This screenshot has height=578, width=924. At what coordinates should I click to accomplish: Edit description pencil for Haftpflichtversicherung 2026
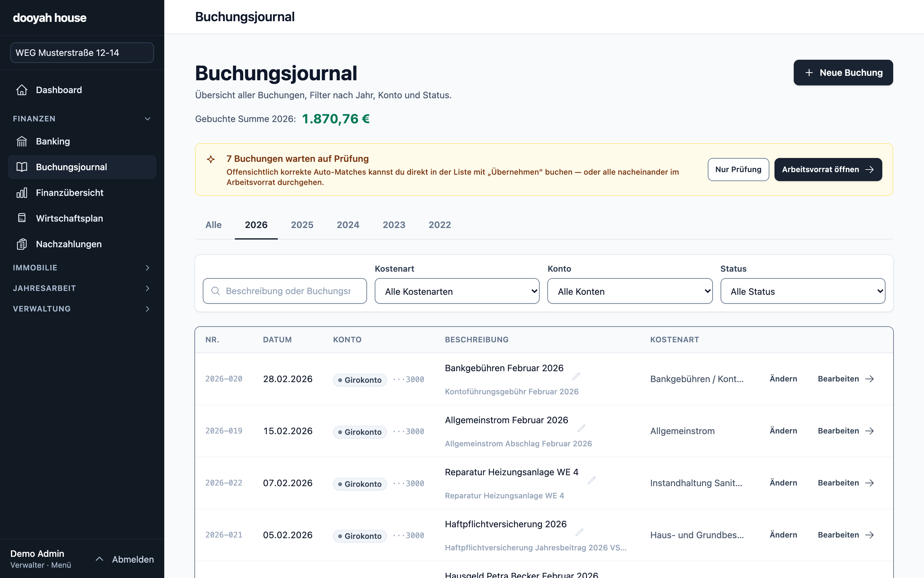click(579, 532)
